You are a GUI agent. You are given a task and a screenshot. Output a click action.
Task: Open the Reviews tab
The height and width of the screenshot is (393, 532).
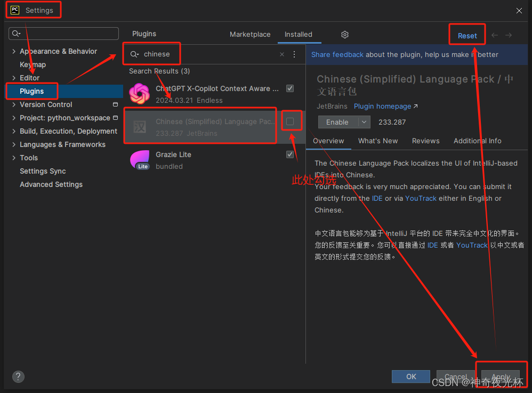[x=425, y=141]
